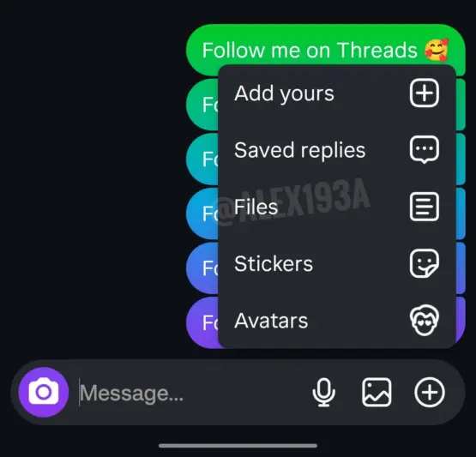Tap the home indicator bar at bottom

point(238,446)
